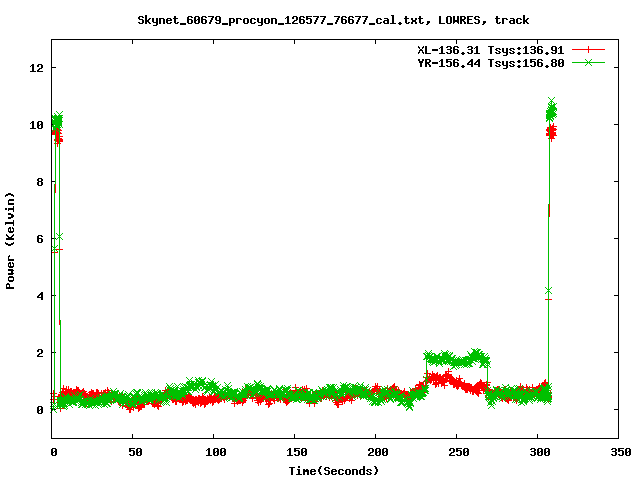Click the Power (Kelvin) axis label
Image resolution: width=640 pixels, height=480 pixels.
pyautogui.click(x=10, y=241)
